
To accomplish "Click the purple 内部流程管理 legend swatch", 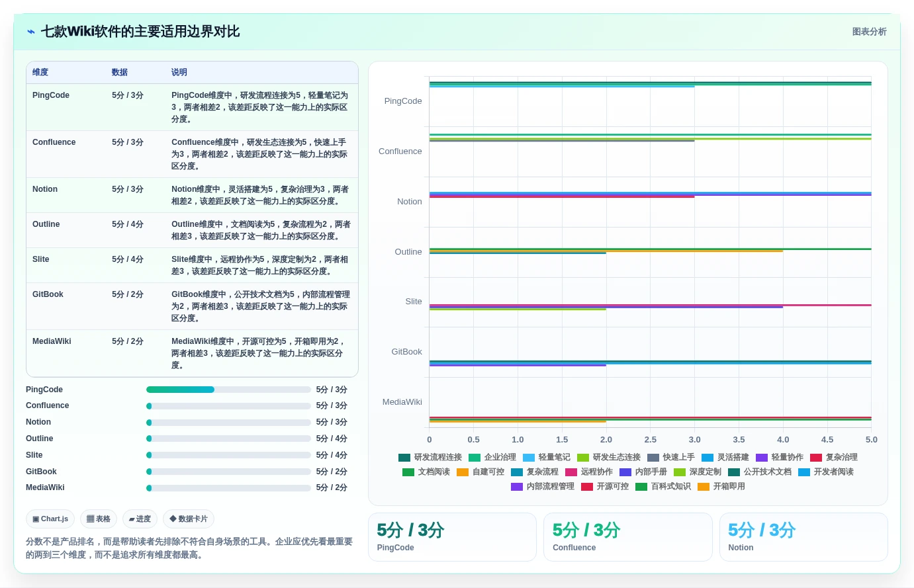I will coord(517,486).
